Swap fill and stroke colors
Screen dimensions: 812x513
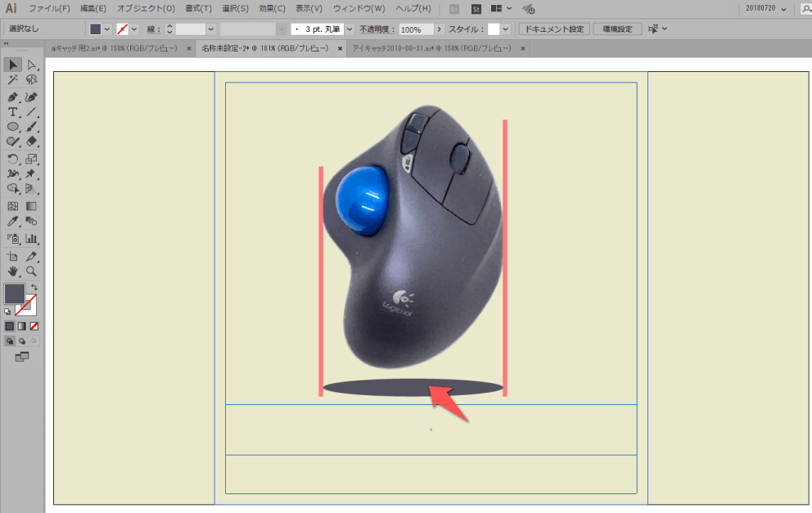coord(34,287)
